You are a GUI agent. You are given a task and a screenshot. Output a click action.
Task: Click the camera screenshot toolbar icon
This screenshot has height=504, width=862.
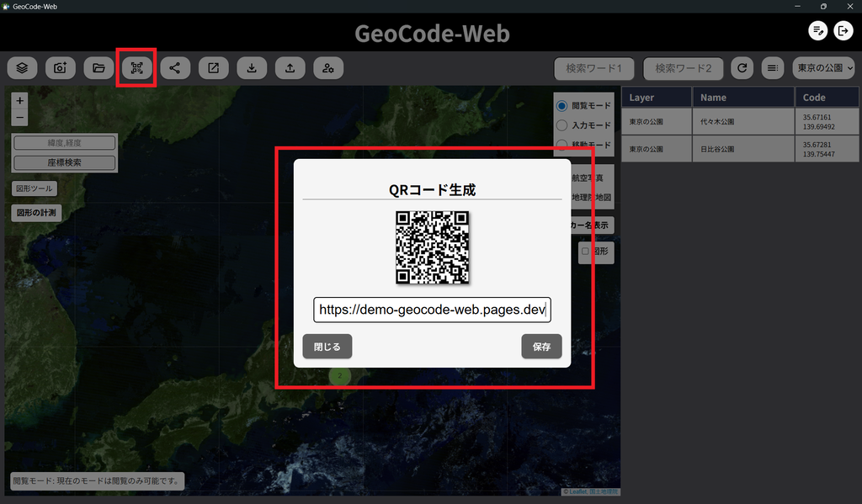coord(61,68)
